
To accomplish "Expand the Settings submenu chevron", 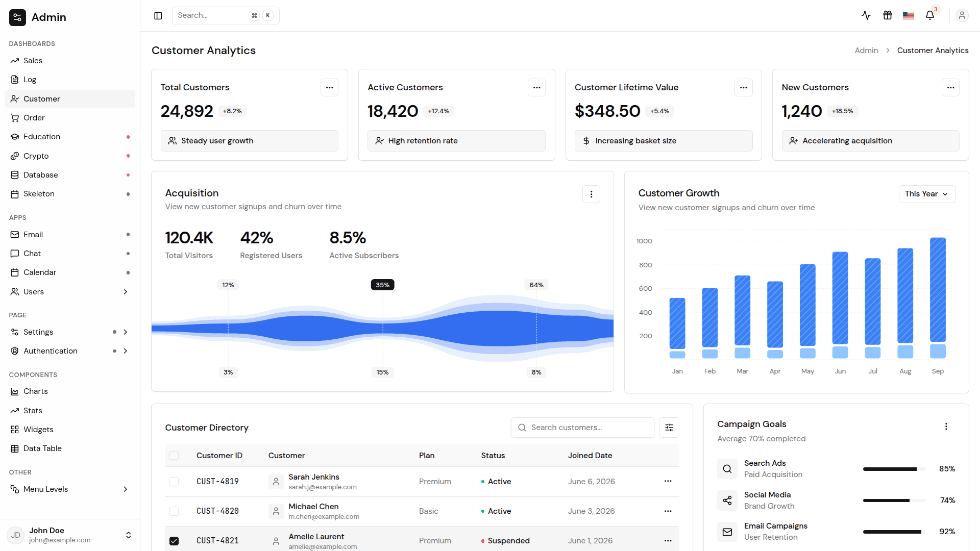I will tap(126, 332).
